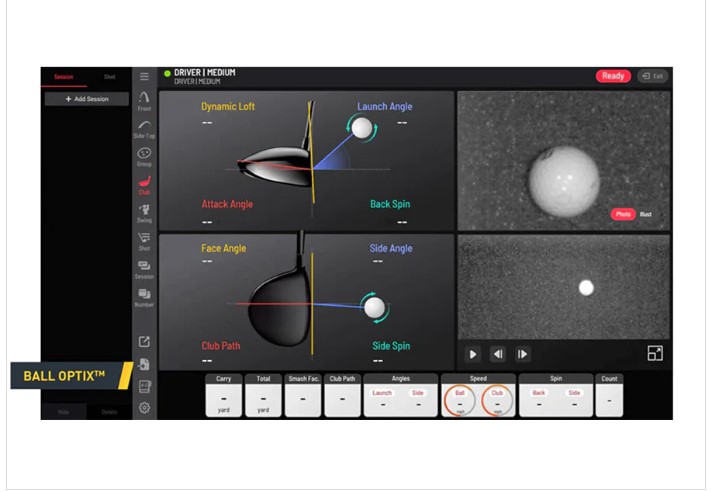Click the Launch label in Angles tile
This screenshot has width=711, height=492.
(382, 393)
